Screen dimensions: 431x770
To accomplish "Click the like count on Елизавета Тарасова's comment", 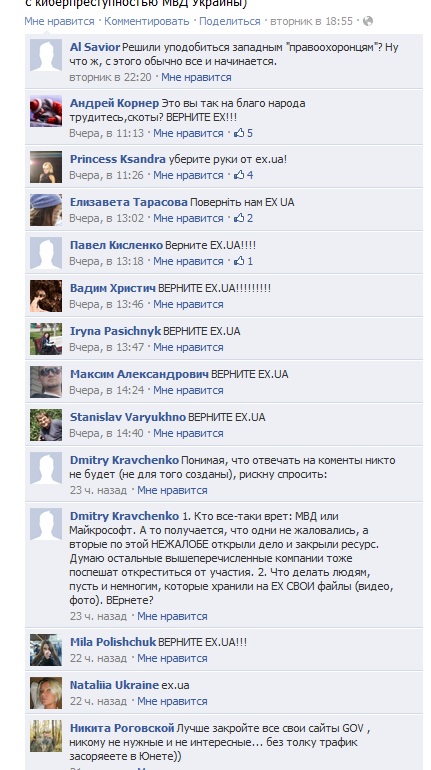I will point(243,218).
